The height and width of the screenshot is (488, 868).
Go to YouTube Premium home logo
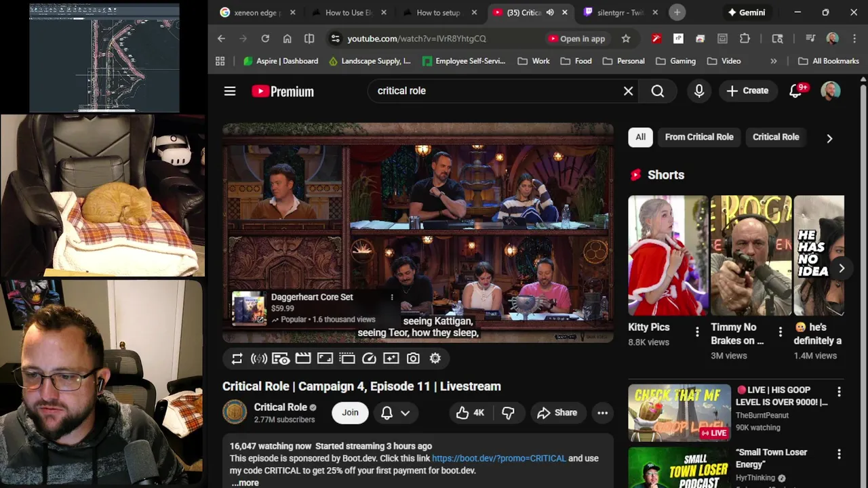click(x=283, y=91)
